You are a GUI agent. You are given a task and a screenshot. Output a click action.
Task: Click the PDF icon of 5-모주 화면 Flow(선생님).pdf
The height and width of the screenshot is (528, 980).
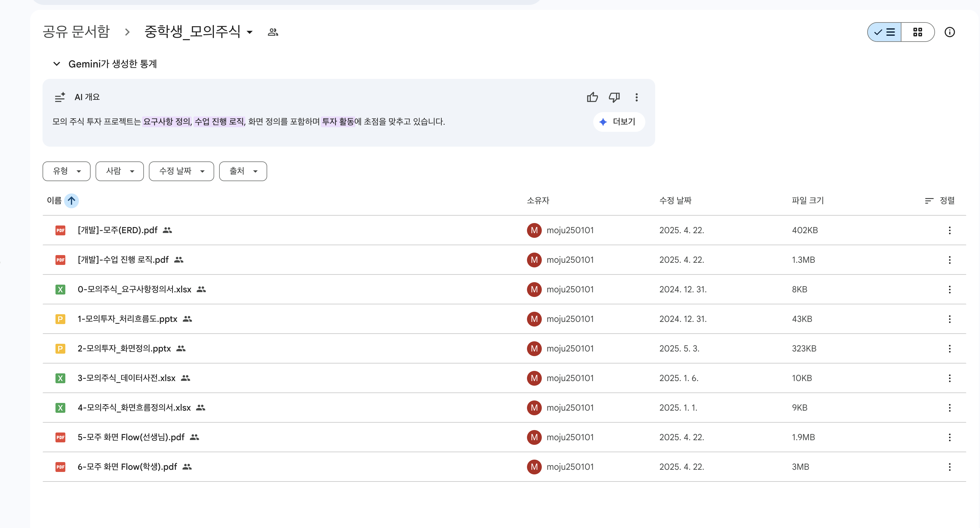[60, 437]
